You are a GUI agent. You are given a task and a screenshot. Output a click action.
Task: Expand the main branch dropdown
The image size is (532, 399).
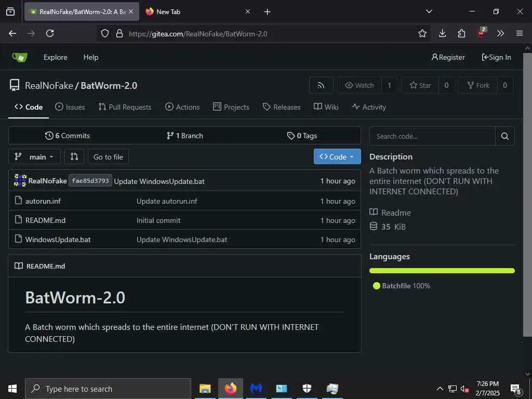click(x=34, y=156)
